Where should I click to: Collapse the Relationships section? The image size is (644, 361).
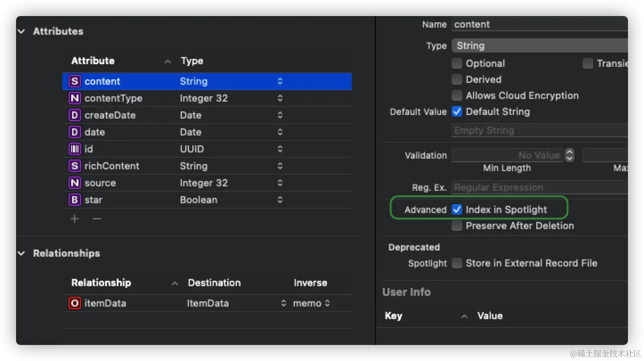(21, 253)
